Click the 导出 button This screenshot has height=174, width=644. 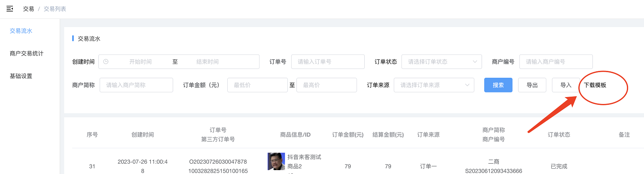point(532,85)
